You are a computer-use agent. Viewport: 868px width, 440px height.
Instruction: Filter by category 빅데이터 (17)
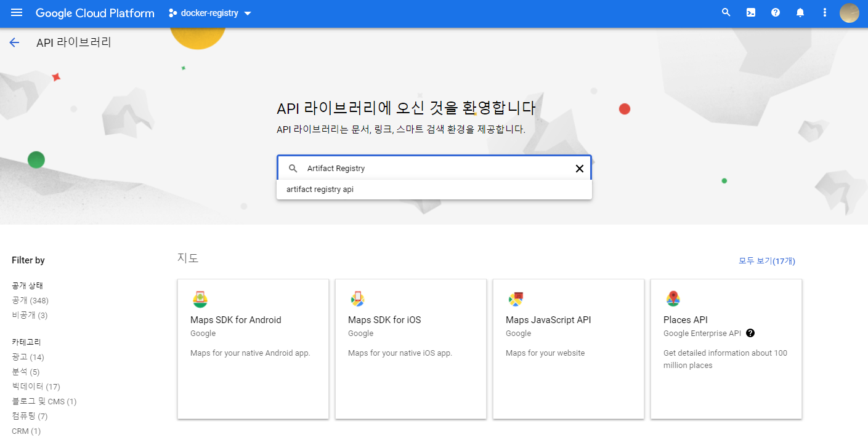(36, 386)
